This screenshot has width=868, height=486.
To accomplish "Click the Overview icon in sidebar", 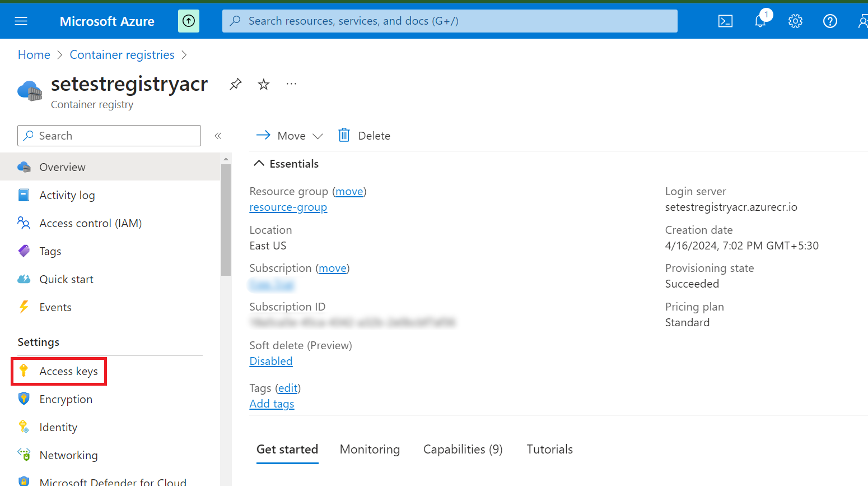I will [24, 167].
